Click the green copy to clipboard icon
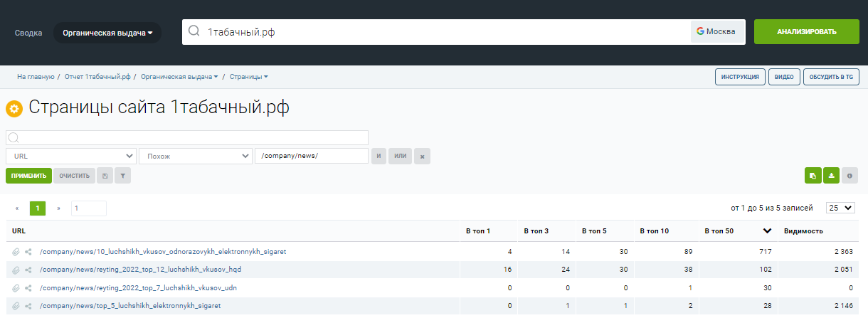 pos(813,175)
